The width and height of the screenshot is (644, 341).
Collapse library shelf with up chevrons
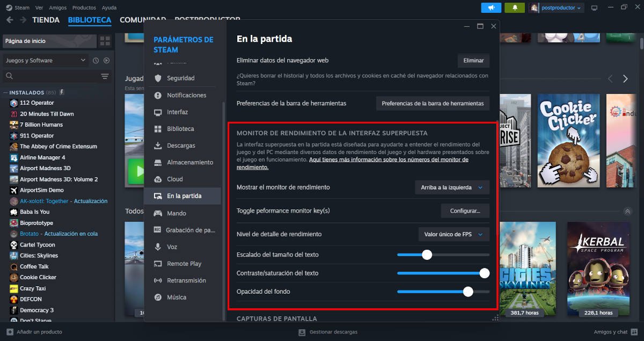[627, 211]
